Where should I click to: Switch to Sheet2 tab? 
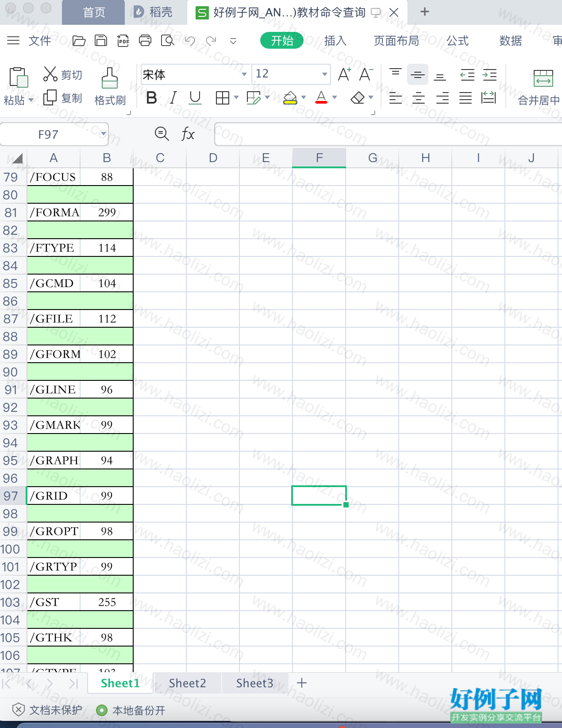[x=187, y=683]
